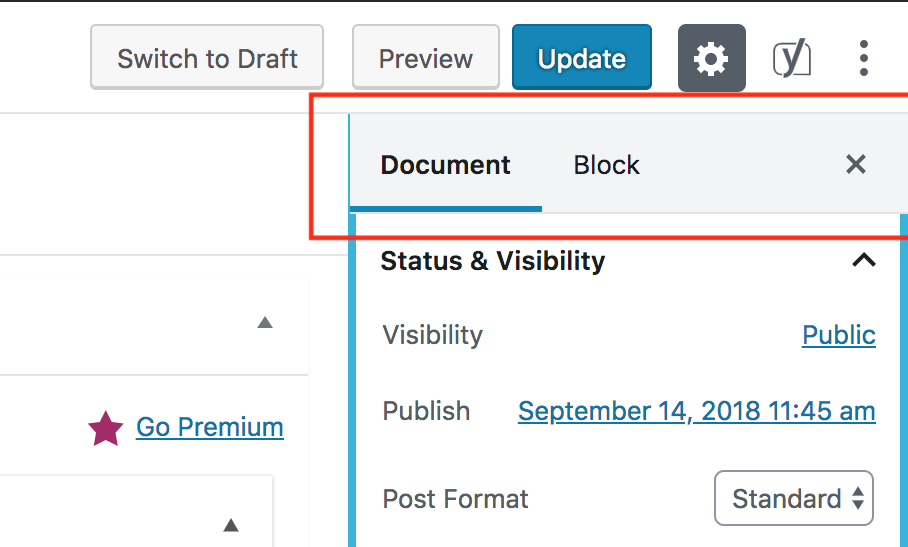Collapse the metabox above Go Premium
The width and height of the screenshot is (908, 547).
(264, 322)
